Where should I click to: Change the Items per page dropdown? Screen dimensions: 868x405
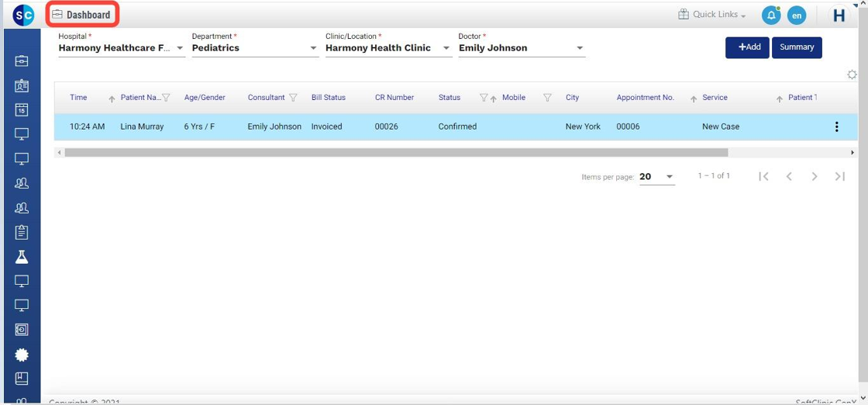pos(657,177)
